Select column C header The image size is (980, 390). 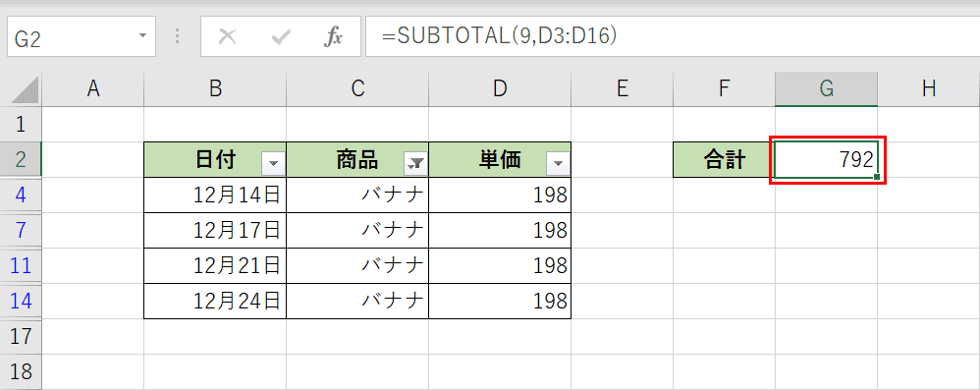(357, 89)
